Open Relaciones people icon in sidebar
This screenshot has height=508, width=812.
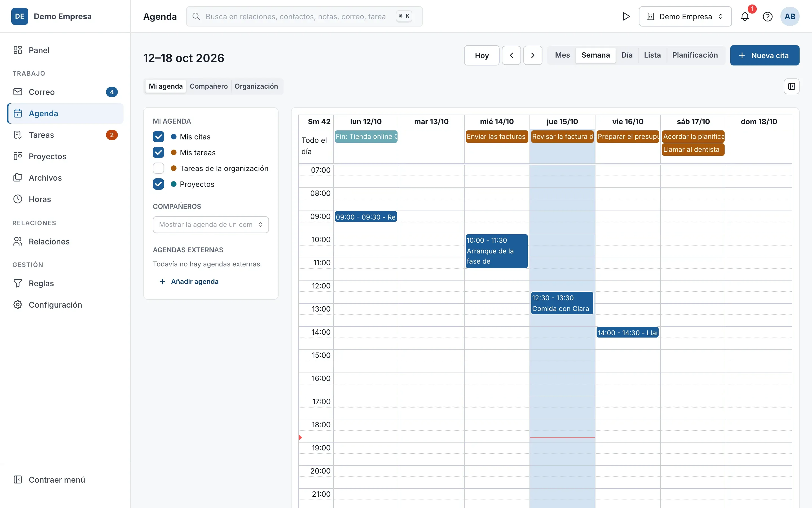click(17, 242)
